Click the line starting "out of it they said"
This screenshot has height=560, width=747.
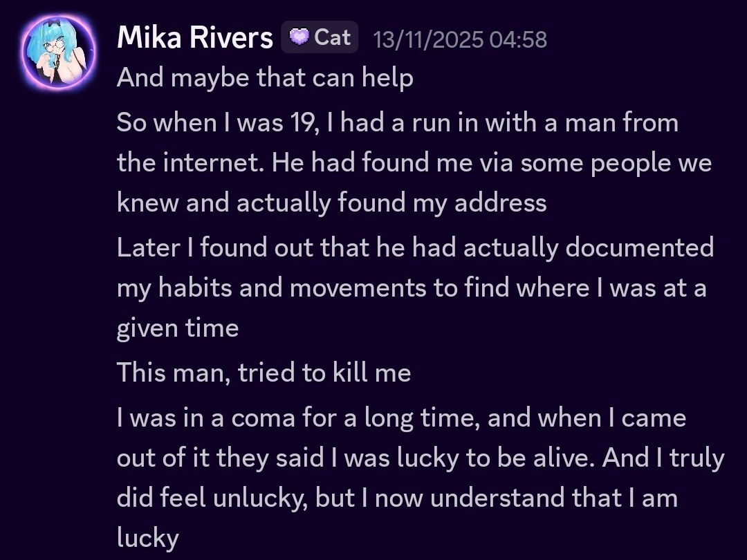click(x=420, y=458)
